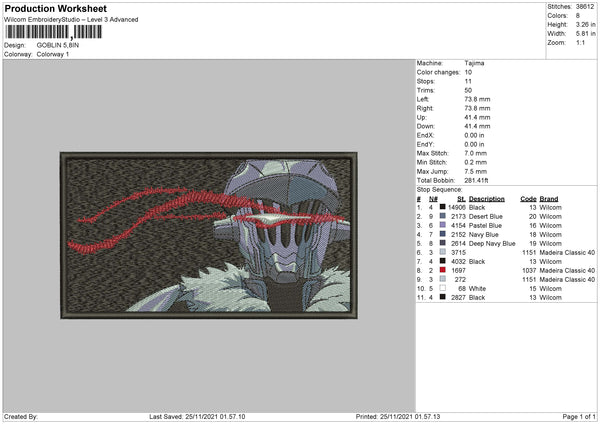Click the Deep Navy Blue color swatch

click(443, 243)
